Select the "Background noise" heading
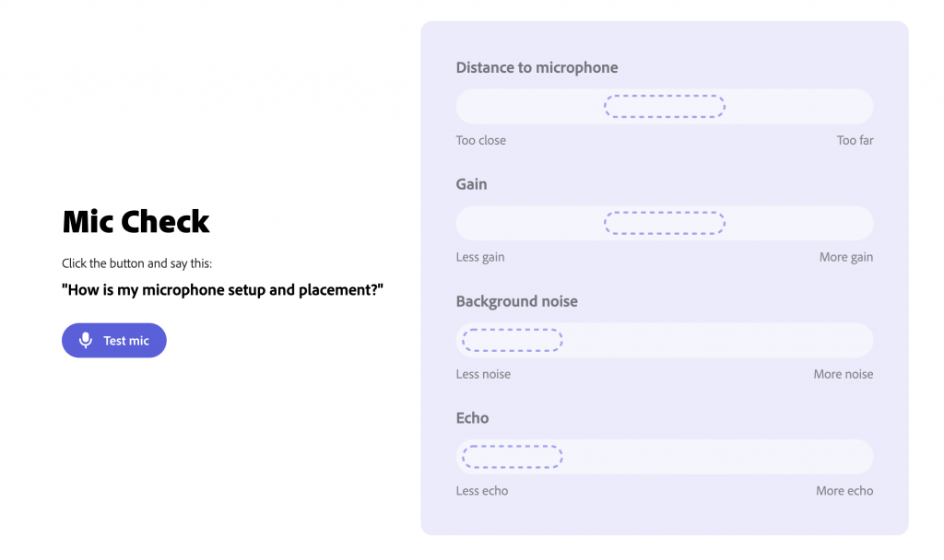The image size is (944, 560). coord(516,301)
